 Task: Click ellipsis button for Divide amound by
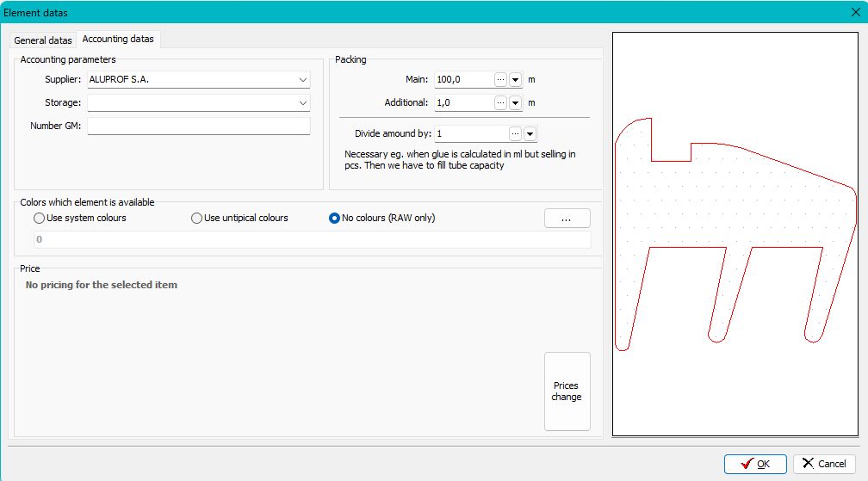pos(515,134)
